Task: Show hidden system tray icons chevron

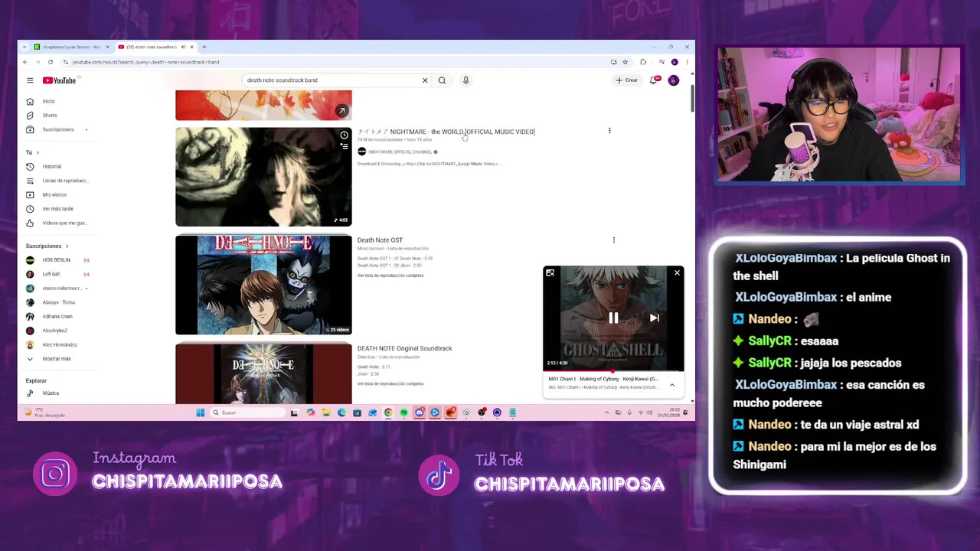Action: point(607,412)
